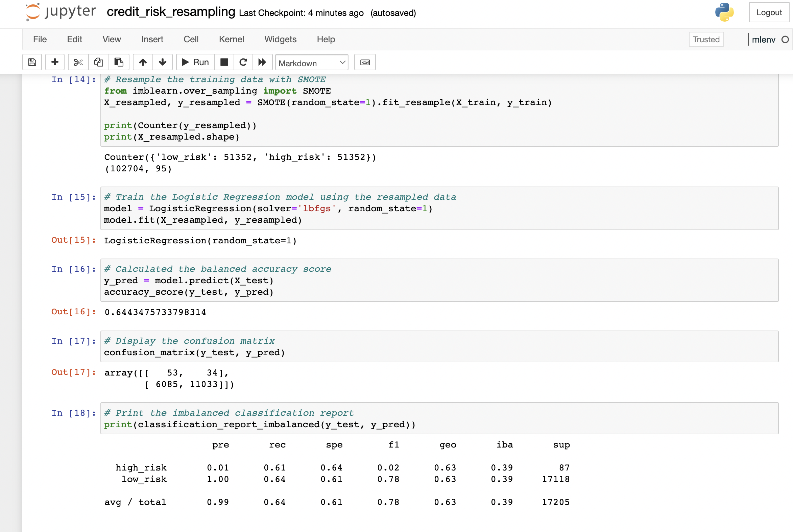
Task: Copy selected cells
Action: click(x=98, y=62)
